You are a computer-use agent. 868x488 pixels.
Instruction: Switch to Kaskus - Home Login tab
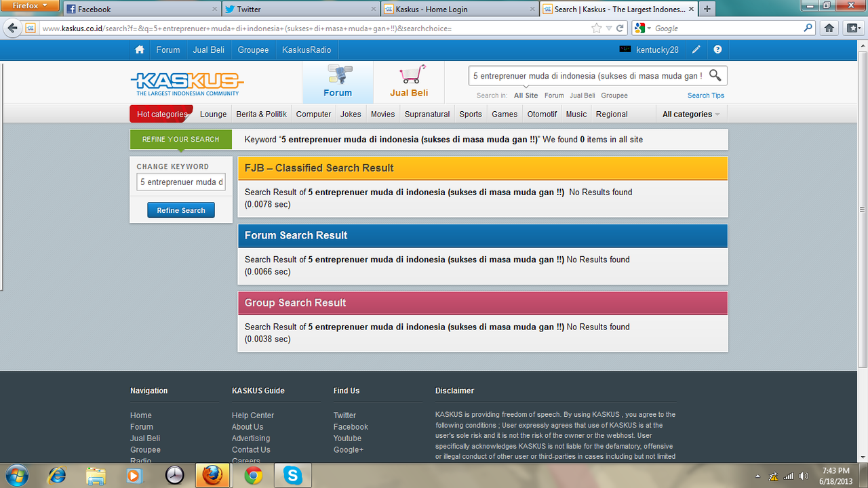coord(460,9)
